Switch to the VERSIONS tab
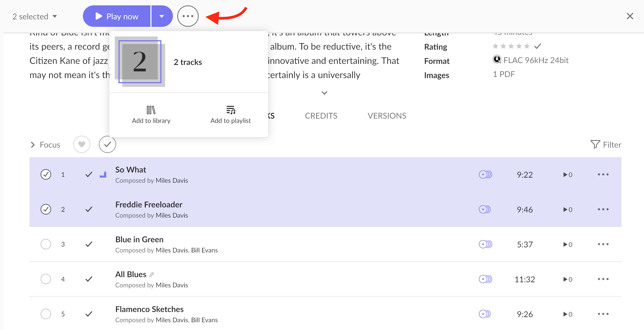Image resolution: width=644 pixels, height=330 pixels. tap(387, 116)
